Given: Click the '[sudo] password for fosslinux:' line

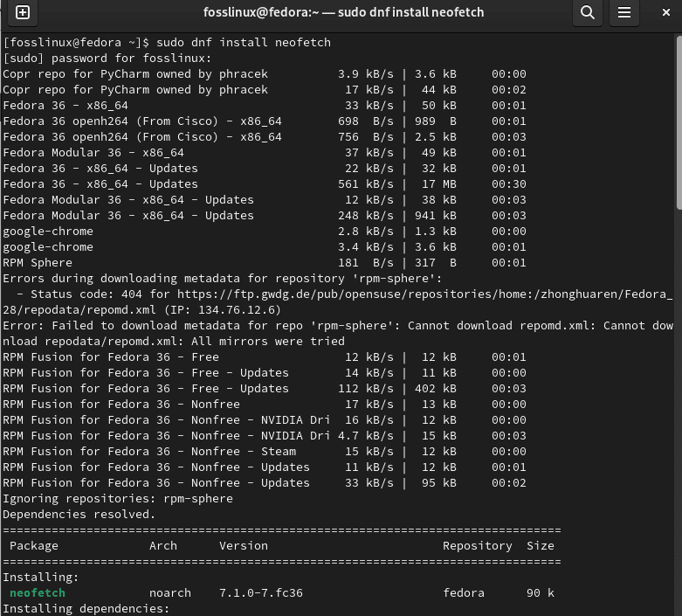Looking at the screenshot, I should [107, 59].
